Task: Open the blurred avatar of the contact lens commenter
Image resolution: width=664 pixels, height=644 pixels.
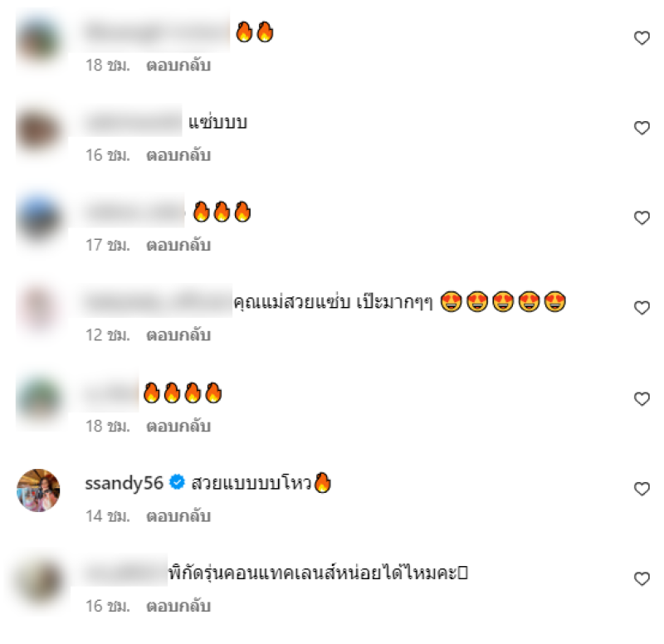Action: [39, 581]
